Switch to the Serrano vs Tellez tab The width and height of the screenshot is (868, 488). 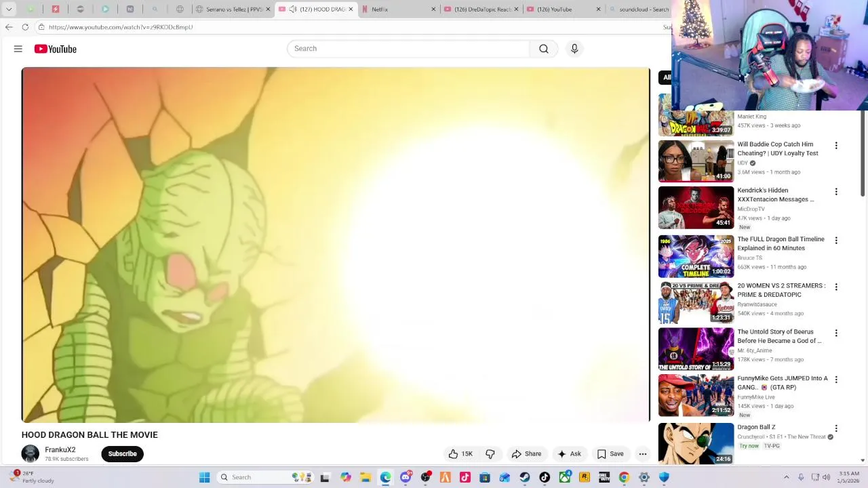click(233, 9)
